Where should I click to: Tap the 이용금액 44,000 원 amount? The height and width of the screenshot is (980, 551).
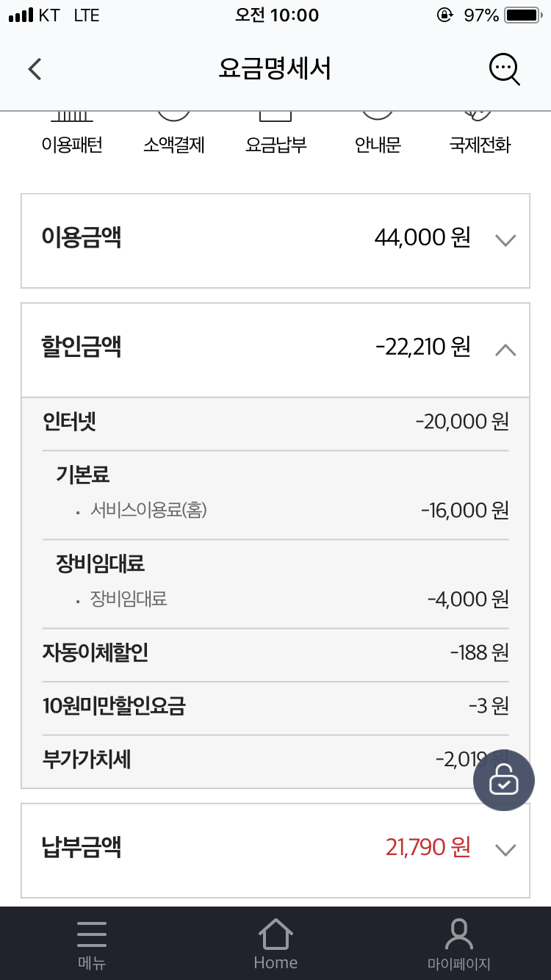tap(422, 238)
